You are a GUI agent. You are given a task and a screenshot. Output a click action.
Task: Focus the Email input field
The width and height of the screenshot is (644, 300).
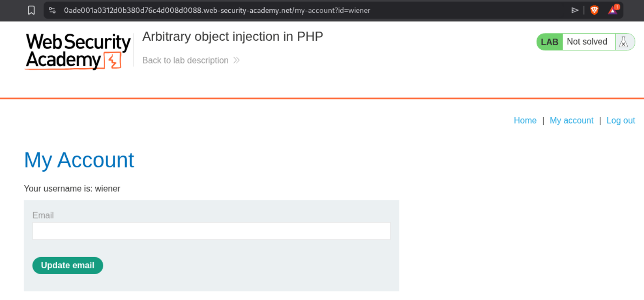pos(212,231)
